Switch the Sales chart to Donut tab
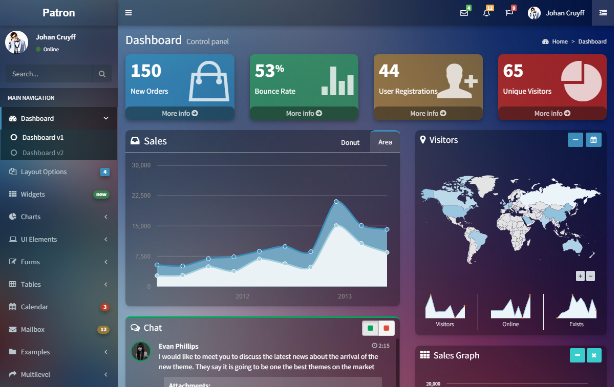 pos(350,143)
